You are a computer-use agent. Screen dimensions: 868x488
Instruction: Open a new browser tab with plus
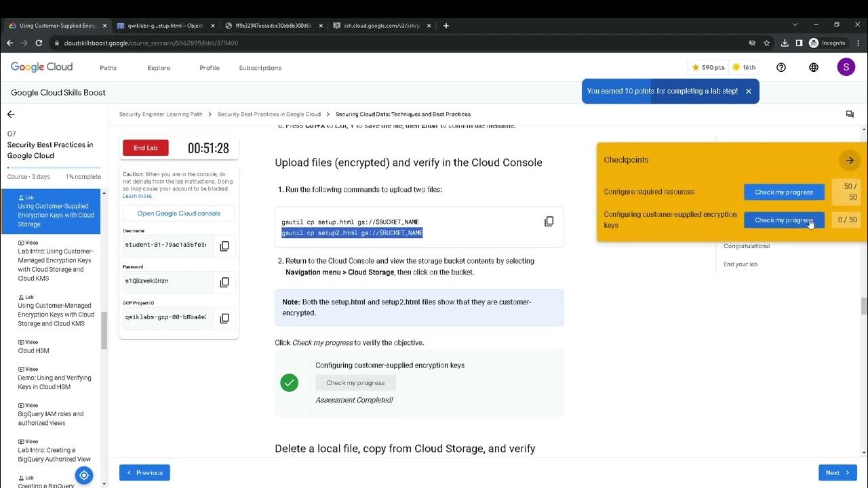(x=446, y=26)
